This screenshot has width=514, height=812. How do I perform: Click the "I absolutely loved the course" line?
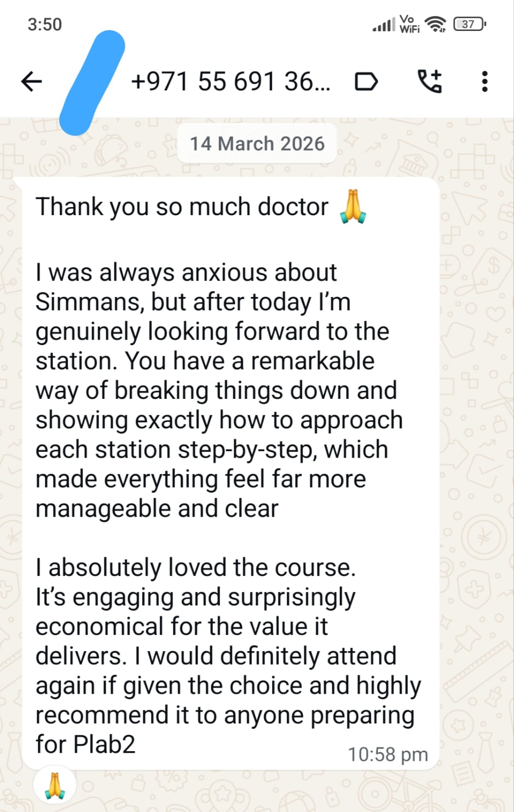196,567
